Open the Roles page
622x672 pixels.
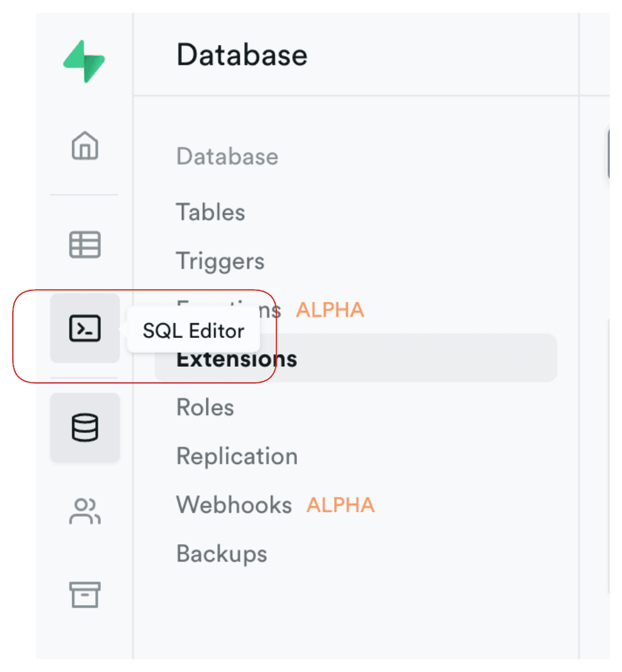pos(205,407)
